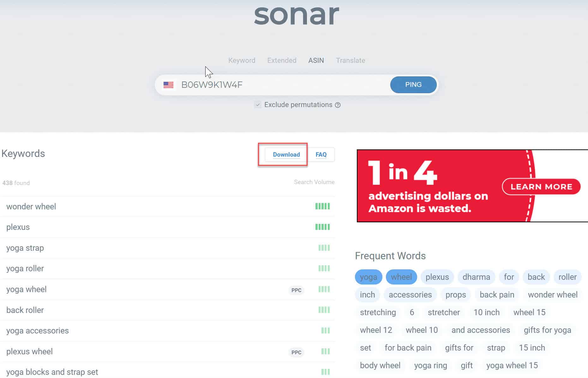Deselect the yoga frequent word filter
The image size is (588, 378).
click(368, 277)
